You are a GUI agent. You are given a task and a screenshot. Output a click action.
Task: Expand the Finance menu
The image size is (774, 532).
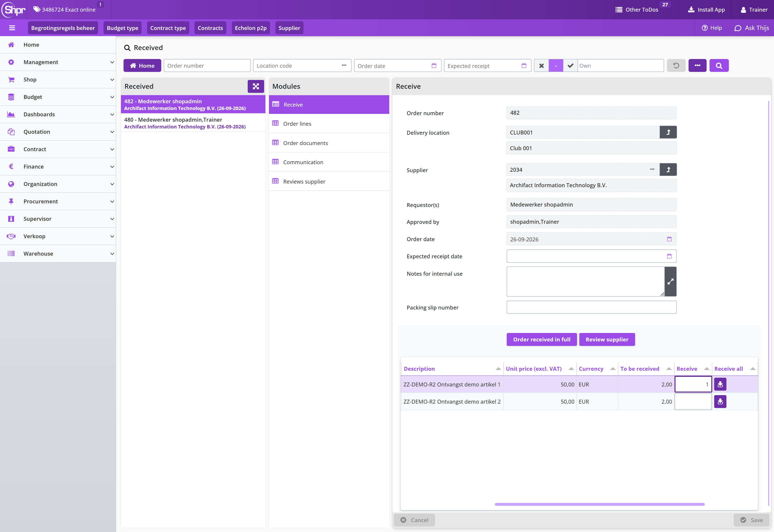point(58,167)
